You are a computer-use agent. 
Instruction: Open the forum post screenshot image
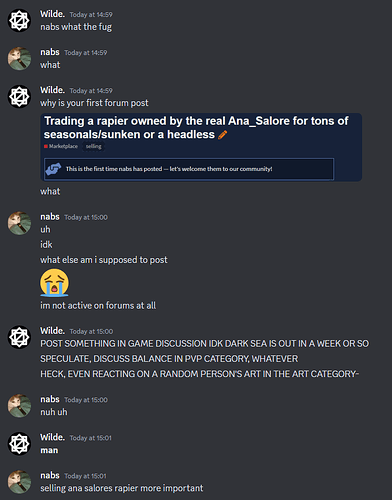[x=201, y=147]
